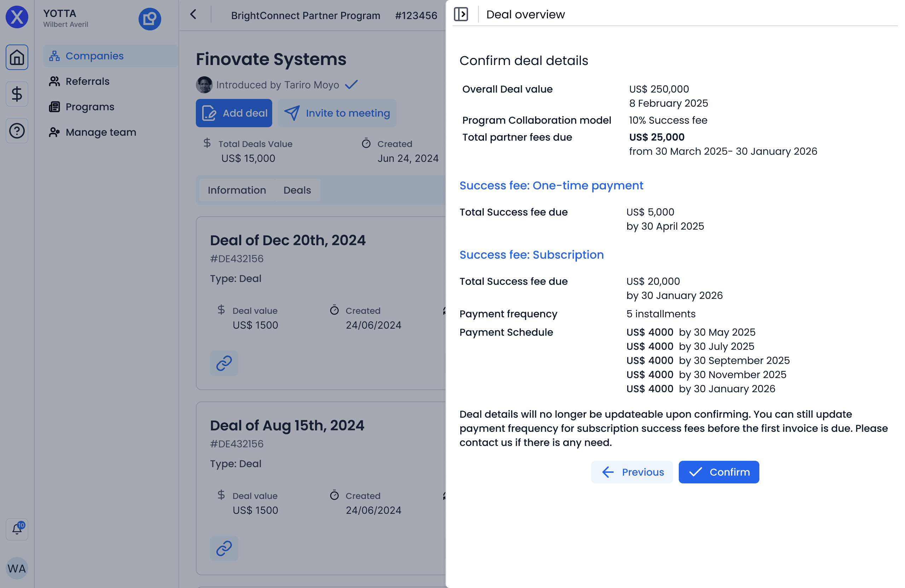This screenshot has height=588, width=905.
Task: Click Tariro Moyo's avatar thumbnail
Action: [x=204, y=85]
